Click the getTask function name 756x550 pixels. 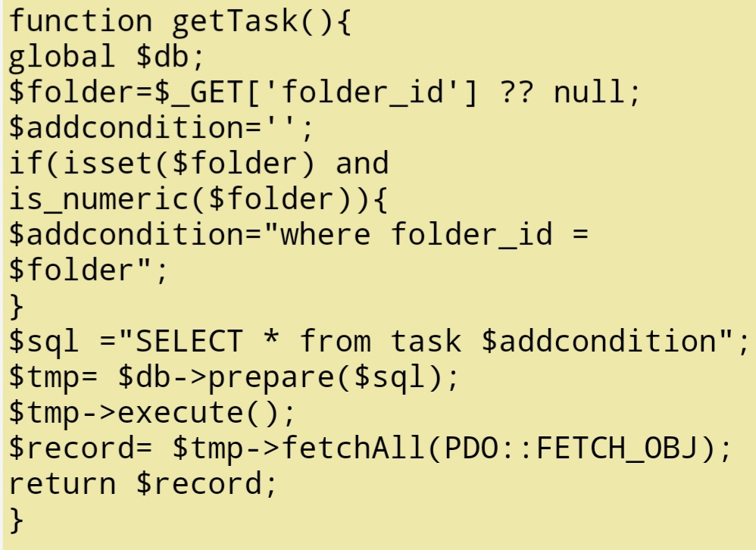tap(236, 22)
